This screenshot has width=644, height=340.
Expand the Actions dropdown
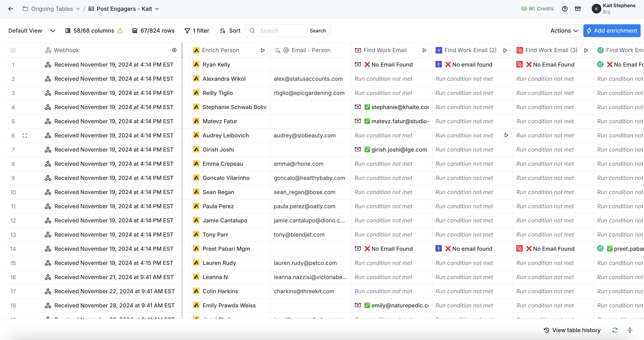(564, 31)
